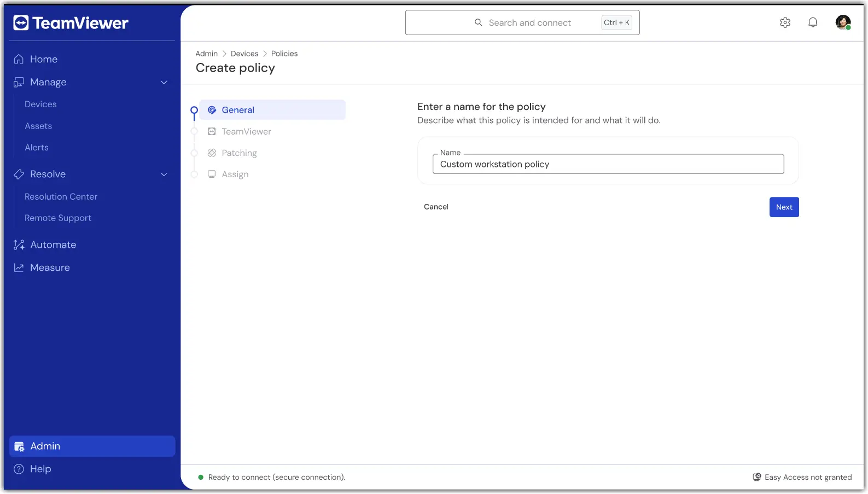
Task: Open the Admin section label
Action: 45,446
